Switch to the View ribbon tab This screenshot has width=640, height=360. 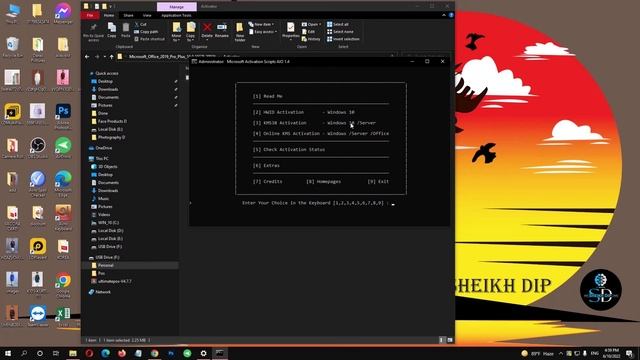[147, 16]
